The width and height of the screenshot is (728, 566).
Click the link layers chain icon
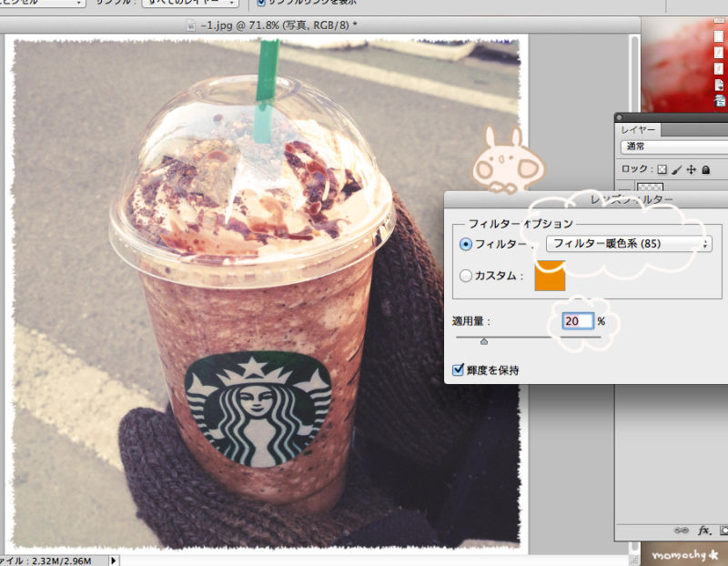coord(681,530)
